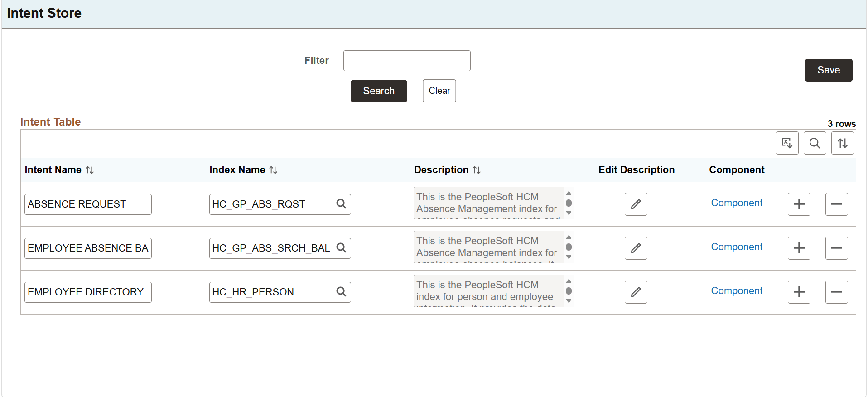Edit description for EMPLOYEE DIRECTORY row
The image size is (868, 397).
pos(636,292)
